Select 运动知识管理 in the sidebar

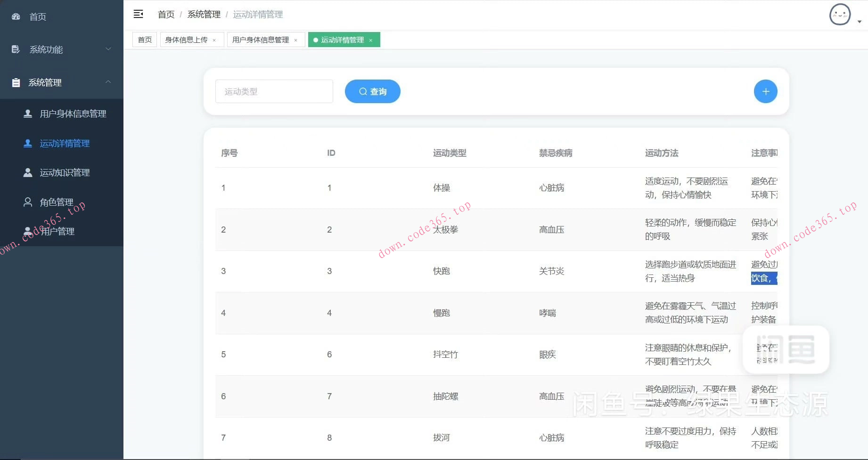(65, 172)
